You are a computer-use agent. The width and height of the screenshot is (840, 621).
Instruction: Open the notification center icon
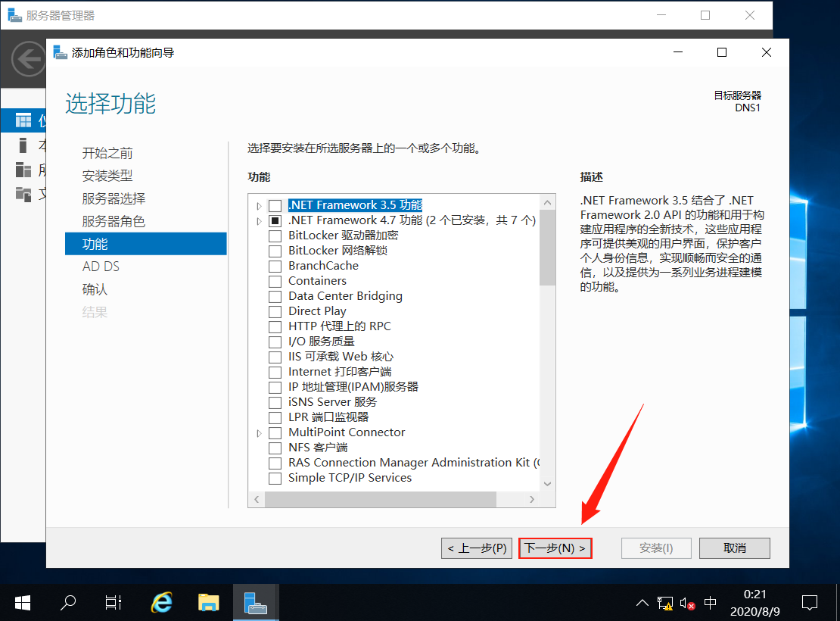point(810,603)
